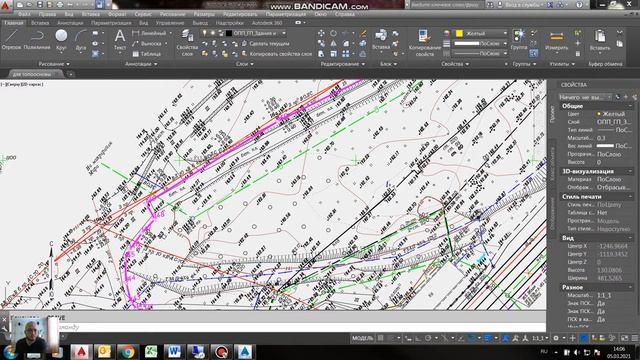
Task: Click the Rotate tool in Редактирование panel
Action: click(333, 33)
